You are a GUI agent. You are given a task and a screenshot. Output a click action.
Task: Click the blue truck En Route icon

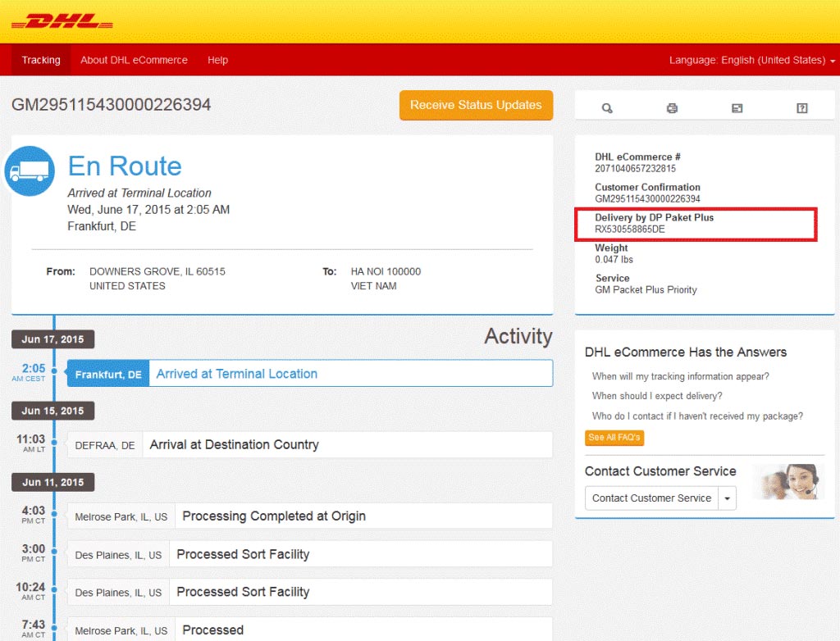(x=30, y=170)
